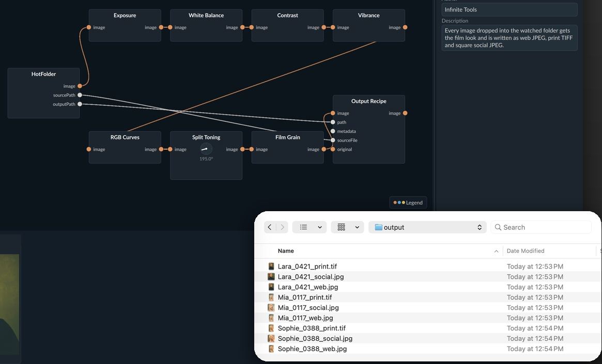The image size is (602, 364).
Task: Click the HotFolder sourcePath output port
Action: pos(80,95)
